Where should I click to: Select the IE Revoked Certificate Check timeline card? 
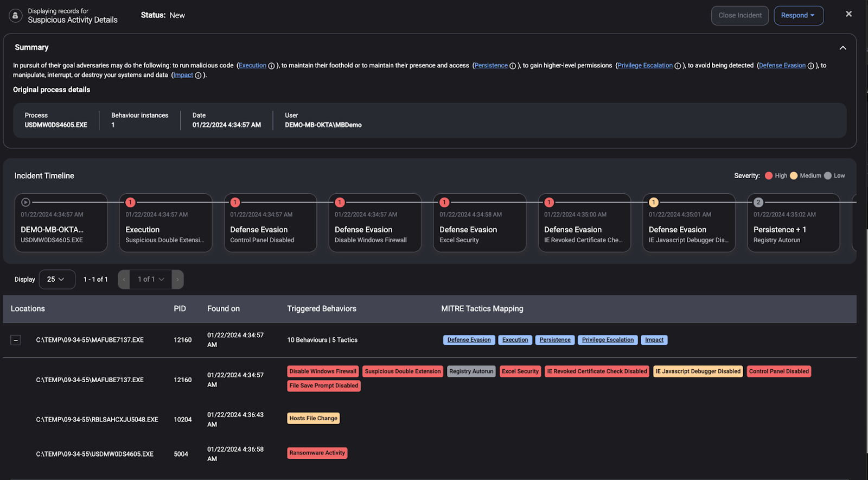tap(584, 223)
